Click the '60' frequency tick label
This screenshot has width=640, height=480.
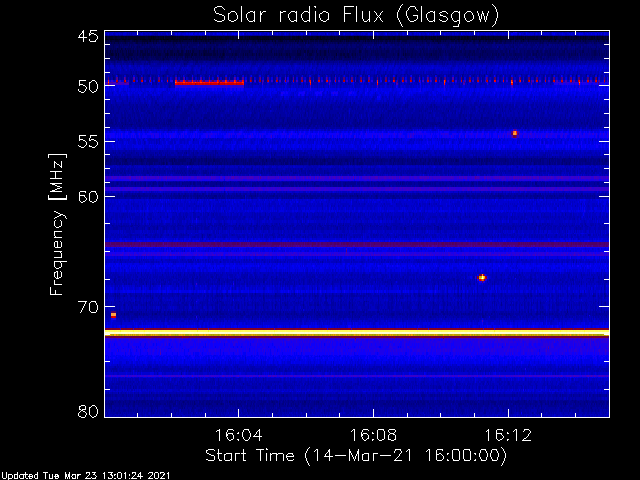(88, 196)
